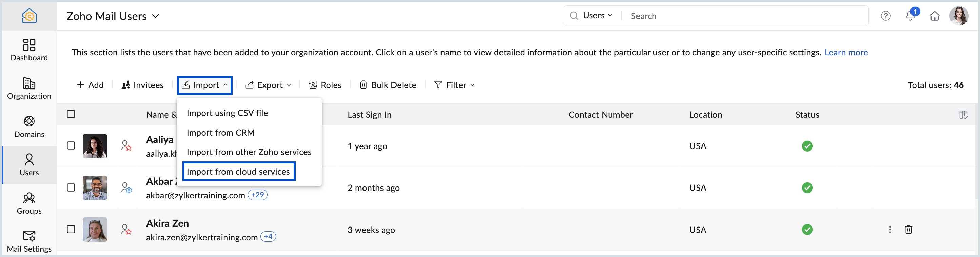Open the Roles button

(325, 85)
